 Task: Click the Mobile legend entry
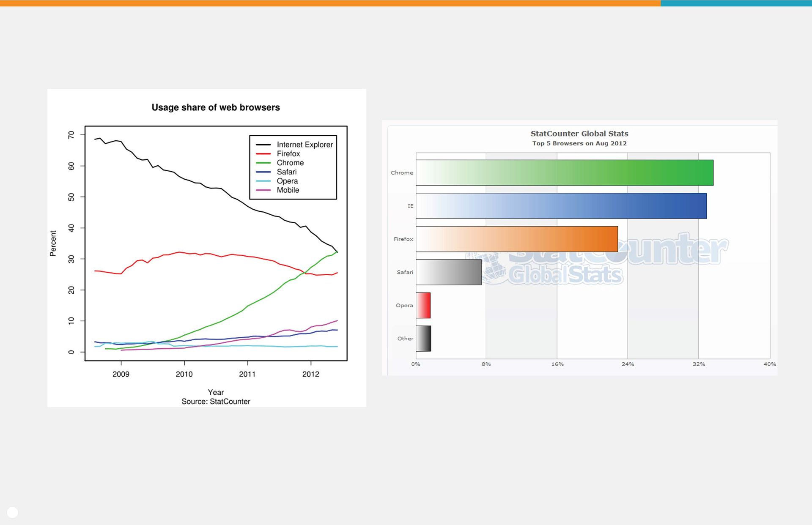[288, 190]
